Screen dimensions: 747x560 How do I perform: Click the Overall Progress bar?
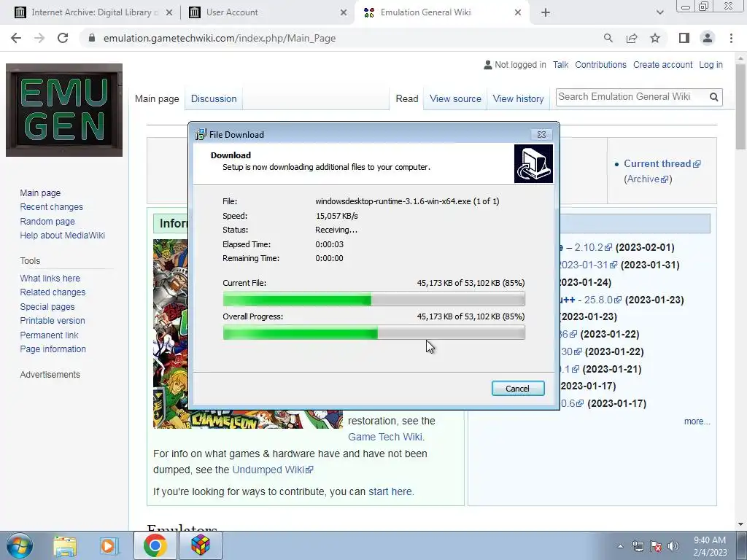(x=374, y=332)
